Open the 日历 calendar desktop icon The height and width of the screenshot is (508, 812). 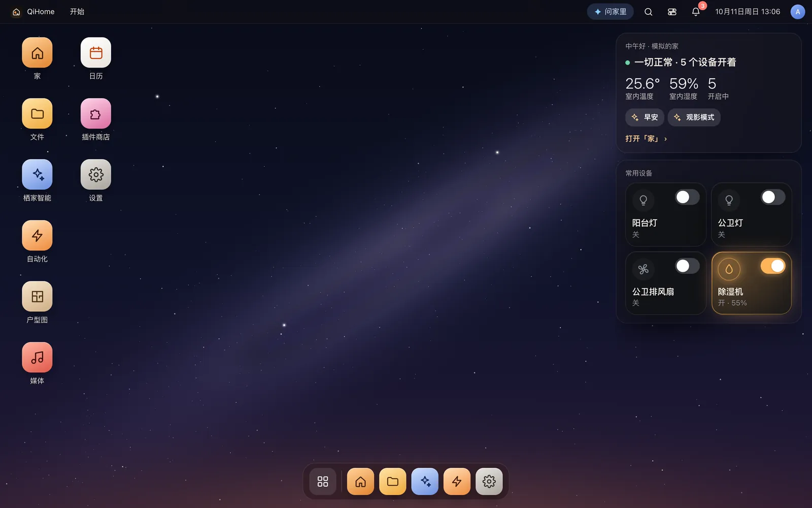pos(96,53)
